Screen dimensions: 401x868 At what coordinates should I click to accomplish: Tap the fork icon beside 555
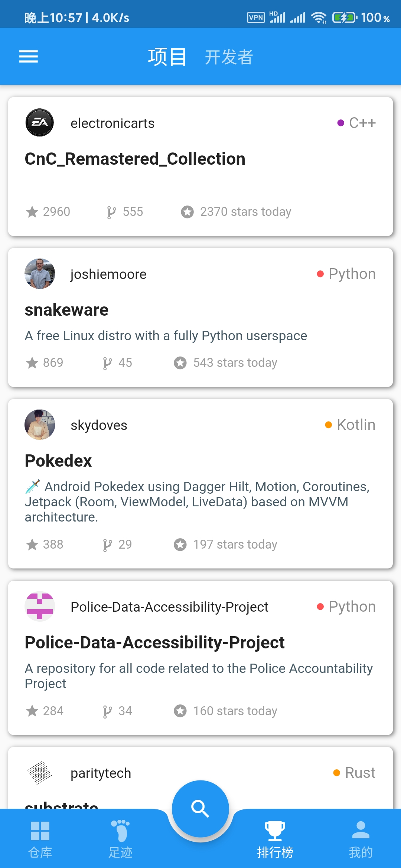tap(111, 212)
